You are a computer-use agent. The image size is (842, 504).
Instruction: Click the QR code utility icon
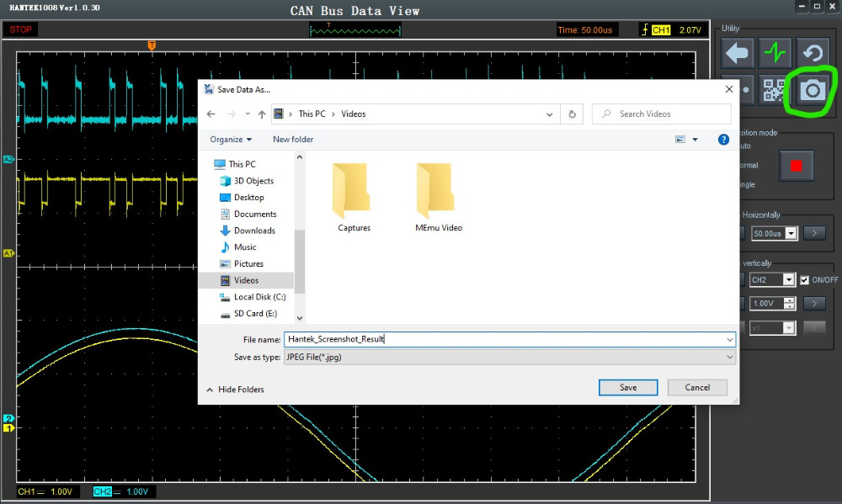(x=774, y=91)
